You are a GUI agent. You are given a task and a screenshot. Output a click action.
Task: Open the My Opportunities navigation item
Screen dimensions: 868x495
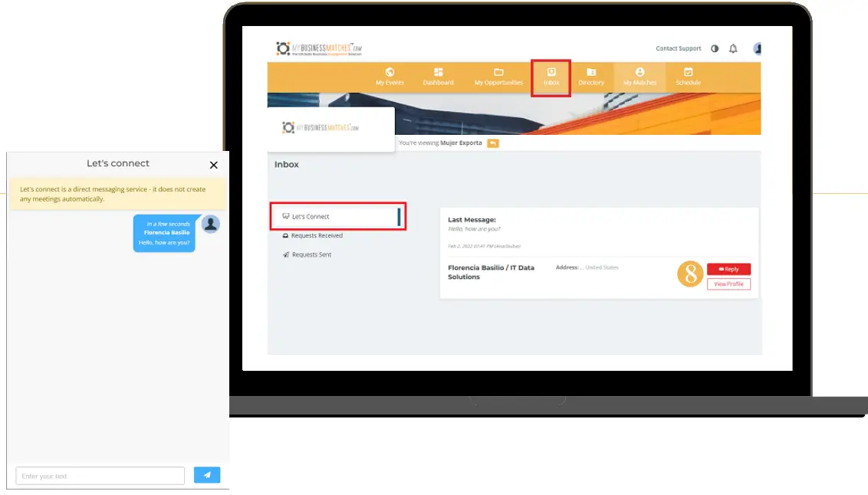[x=498, y=77]
